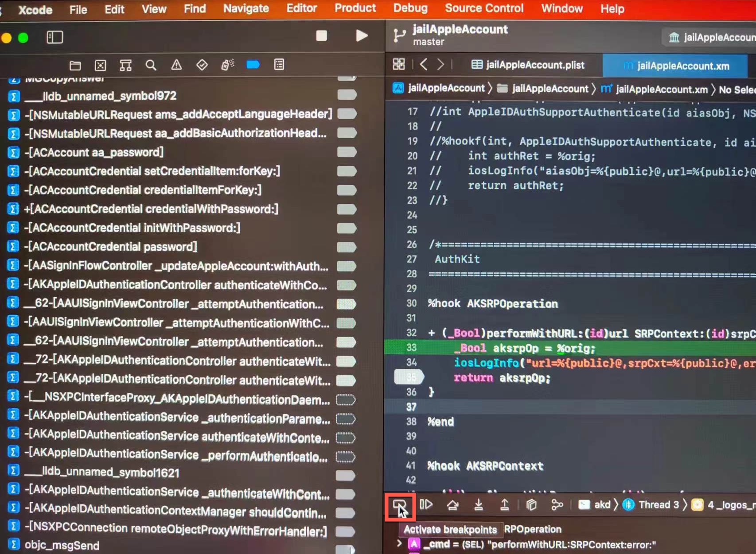Open the 4 _logos_ frame selector

723,505
